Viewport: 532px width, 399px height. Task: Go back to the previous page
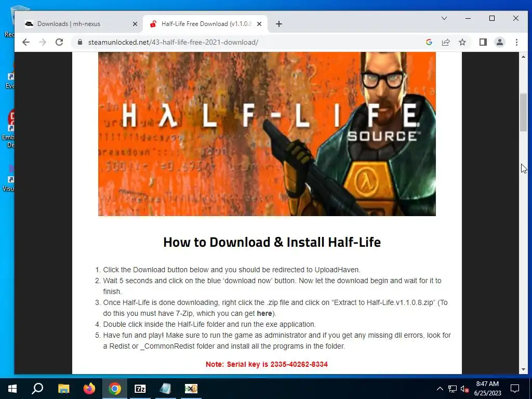(x=26, y=42)
